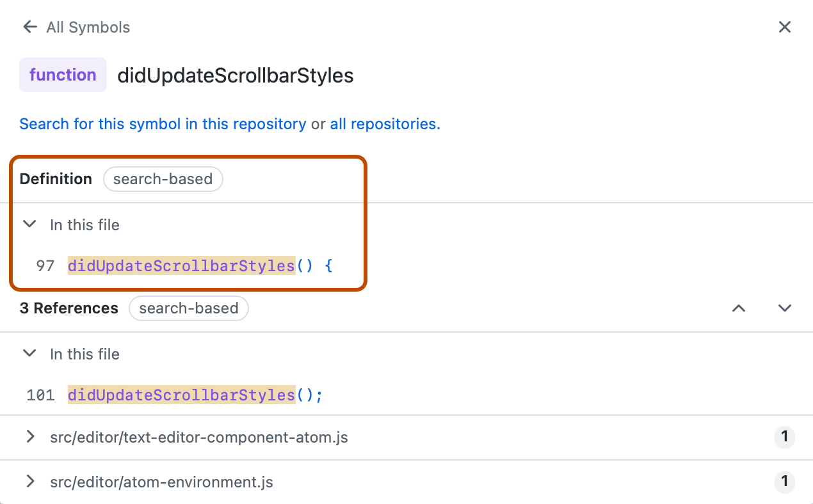This screenshot has width=813, height=504.
Task: Open search for this symbol in this repository
Action: coord(163,123)
